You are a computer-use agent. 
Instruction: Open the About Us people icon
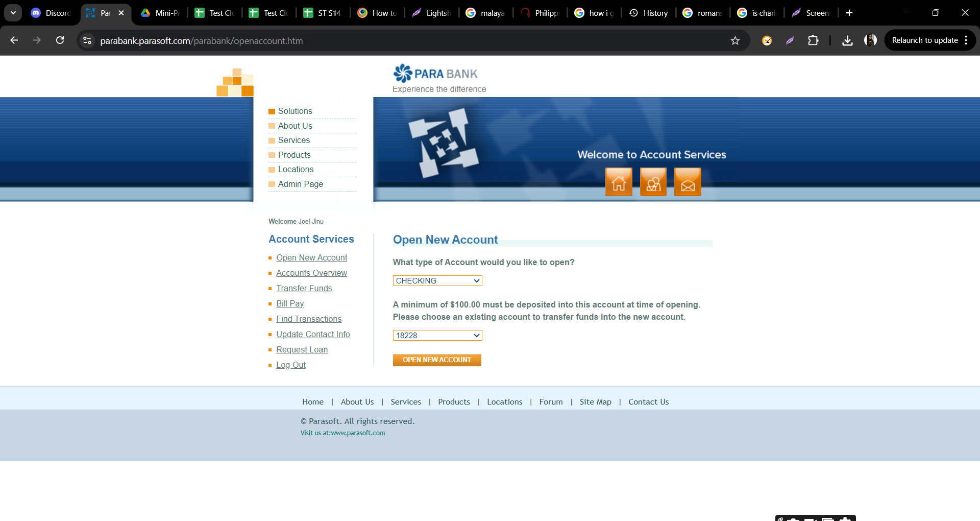pyautogui.click(x=653, y=182)
